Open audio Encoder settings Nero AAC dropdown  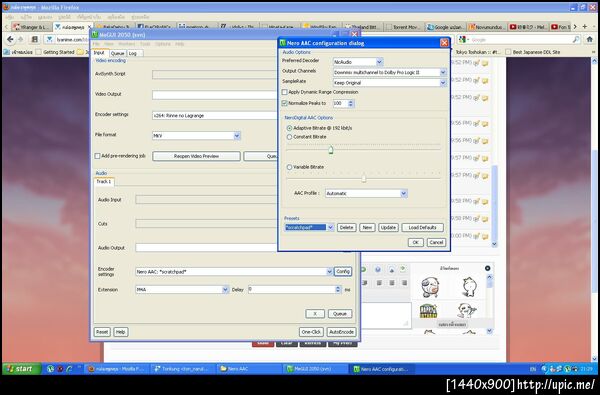tap(329, 271)
